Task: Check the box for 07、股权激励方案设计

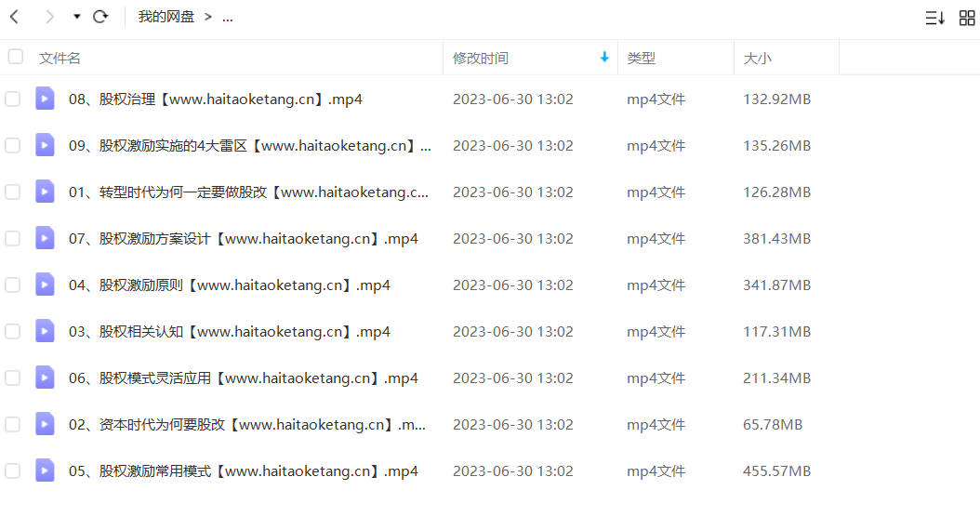Action: (12, 238)
